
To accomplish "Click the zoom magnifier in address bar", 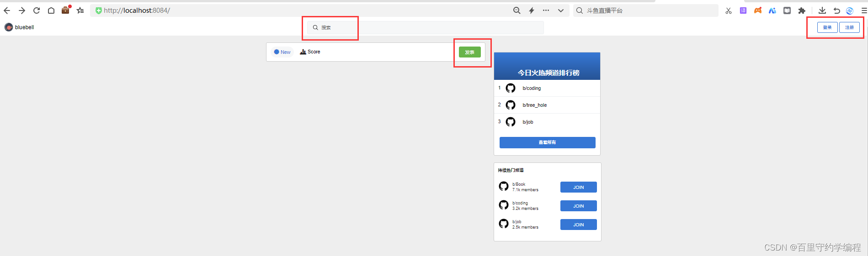I will click(517, 10).
